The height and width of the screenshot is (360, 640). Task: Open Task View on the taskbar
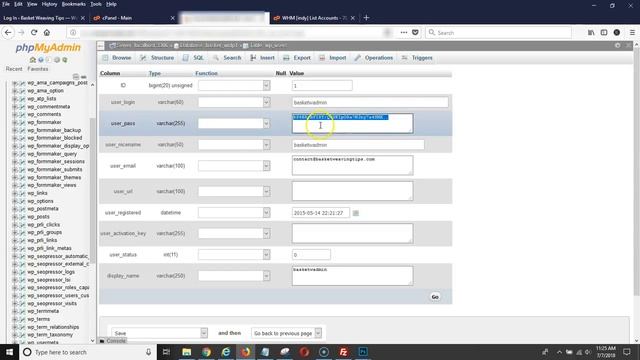coord(166,352)
